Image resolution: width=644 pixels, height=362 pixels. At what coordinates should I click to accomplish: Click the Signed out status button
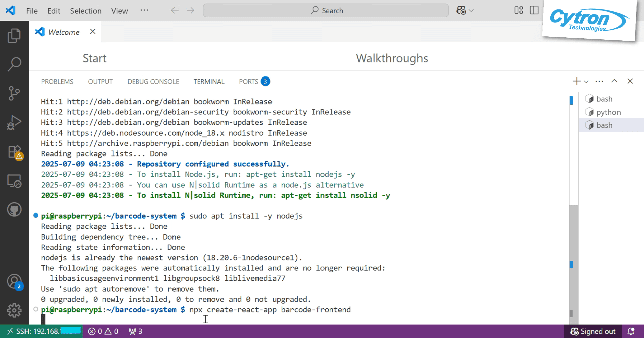tap(593, 331)
